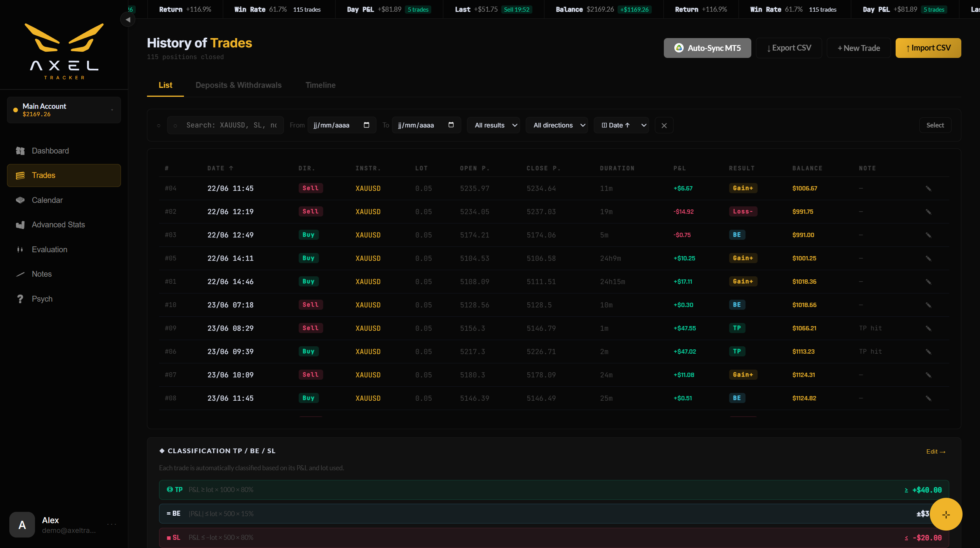Open the From date calendar picker icon

(366, 125)
